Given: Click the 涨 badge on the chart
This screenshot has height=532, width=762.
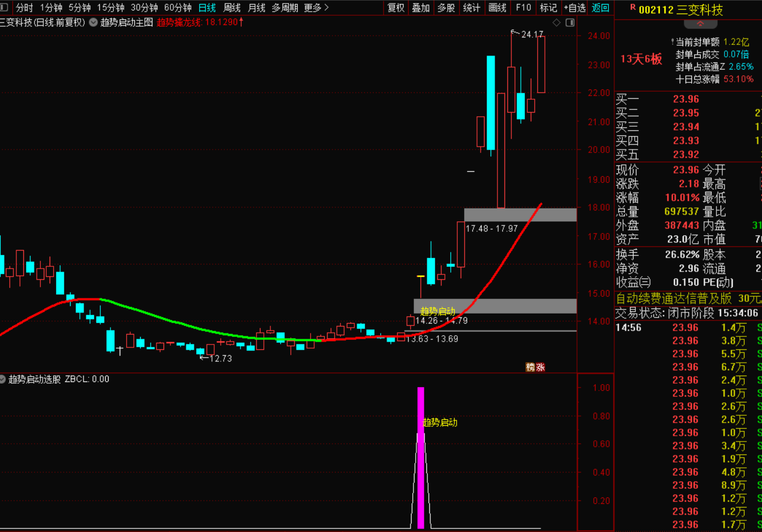Looking at the screenshot, I should 540,367.
